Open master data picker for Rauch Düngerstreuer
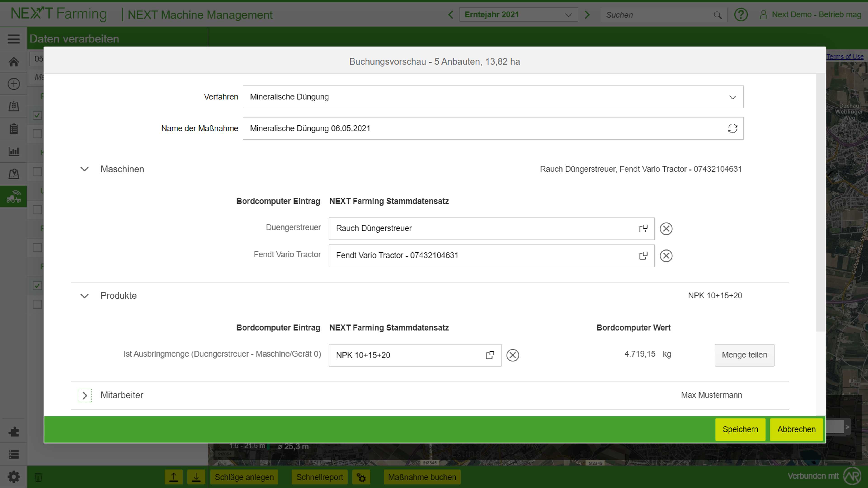 [643, 229]
